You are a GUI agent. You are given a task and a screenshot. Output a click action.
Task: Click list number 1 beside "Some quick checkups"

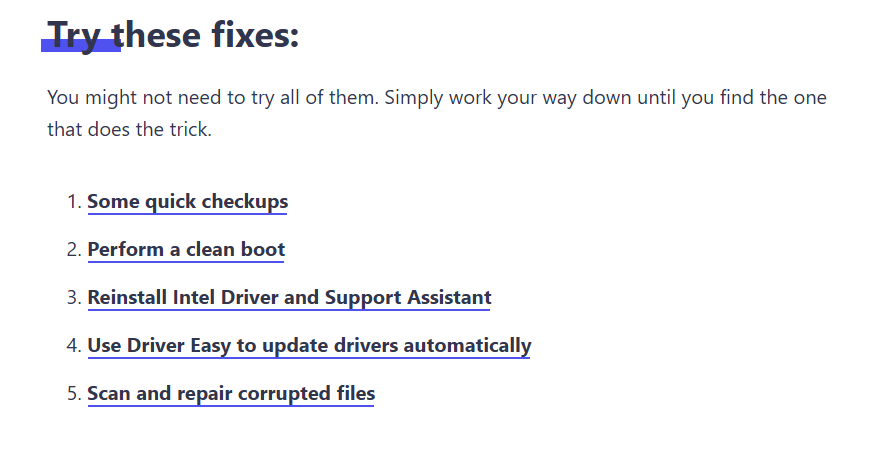coord(72,202)
